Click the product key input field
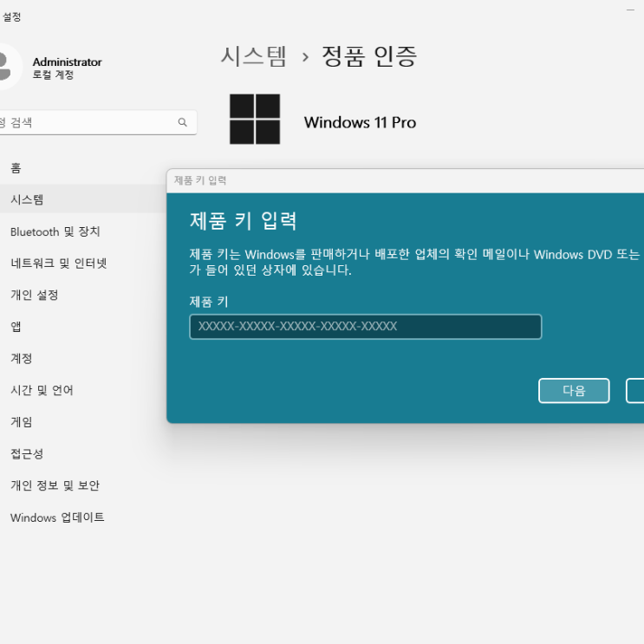The image size is (644, 644). tap(366, 327)
